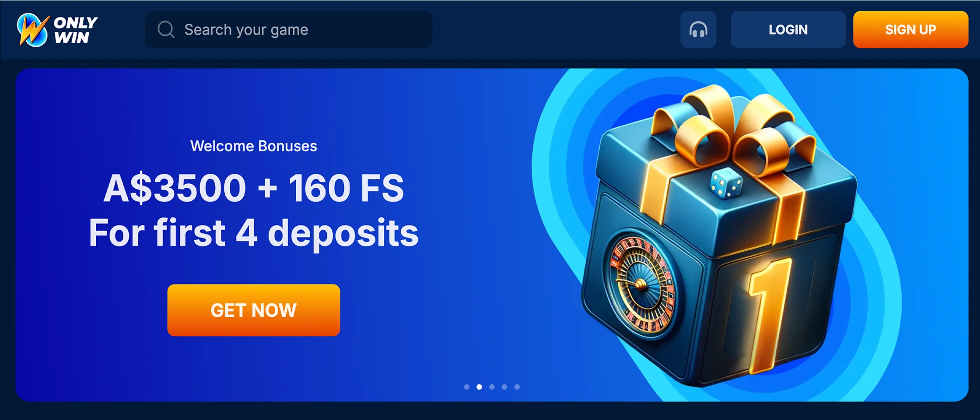980x420 pixels.
Task: Open the headphones support chat icon
Action: (x=698, y=30)
